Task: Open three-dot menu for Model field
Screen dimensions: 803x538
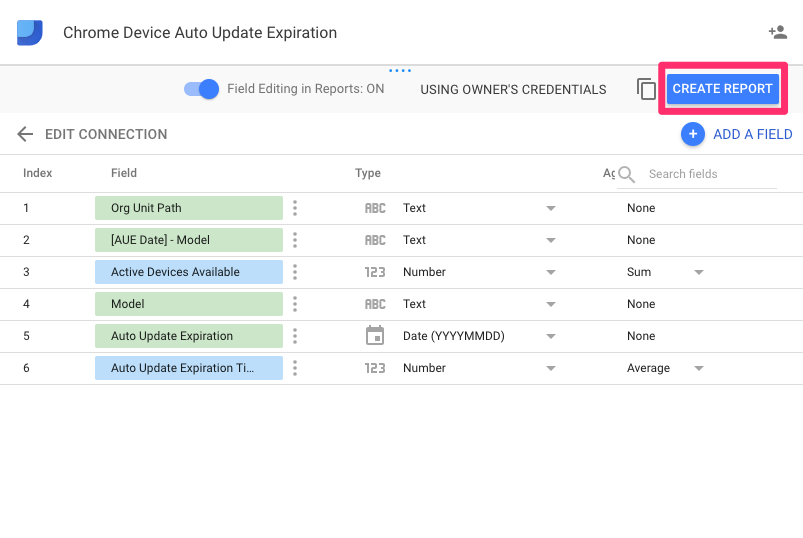Action: pyautogui.click(x=295, y=304)
